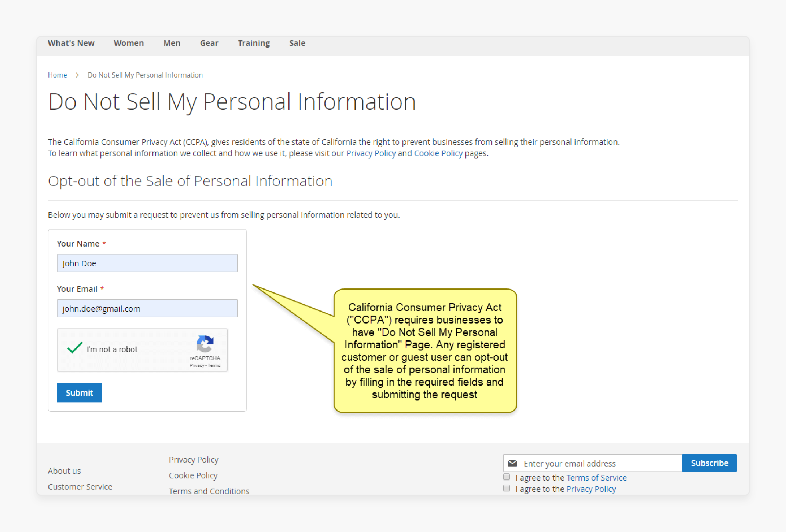Image resolution: width=786 pixels, height=532 pixels.
Task: Open the Sale menu item
Action: [x=297, y=43]
